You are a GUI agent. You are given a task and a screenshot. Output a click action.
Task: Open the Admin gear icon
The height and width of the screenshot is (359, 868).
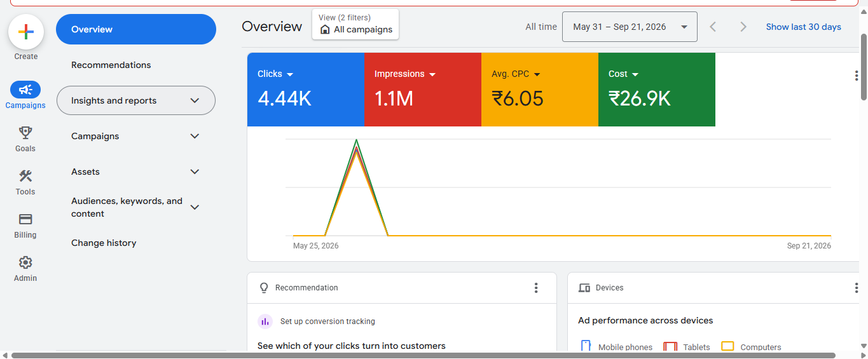coord(25,262)
